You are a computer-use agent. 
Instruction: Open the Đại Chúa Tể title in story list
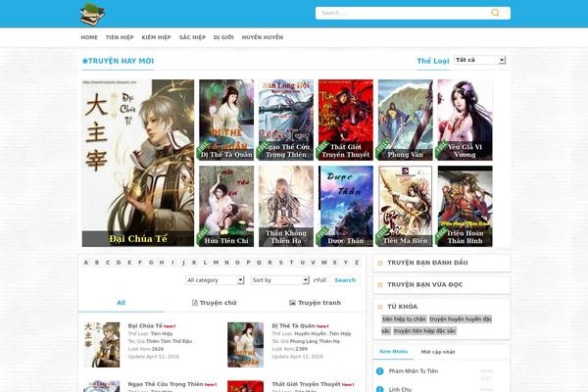click(x=145, y=325)
